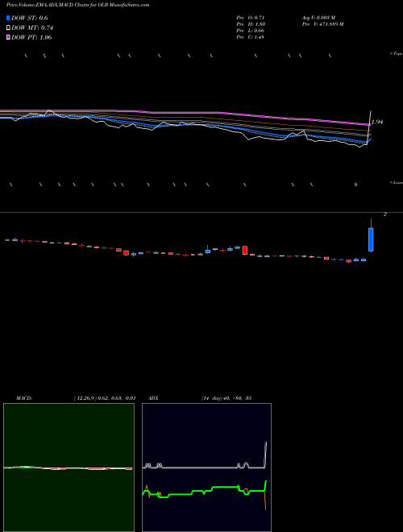The image size is (403, 532).
Task: Click the large blue candlestick at the end
Action: pyautogui.click(x=371, y=239)
